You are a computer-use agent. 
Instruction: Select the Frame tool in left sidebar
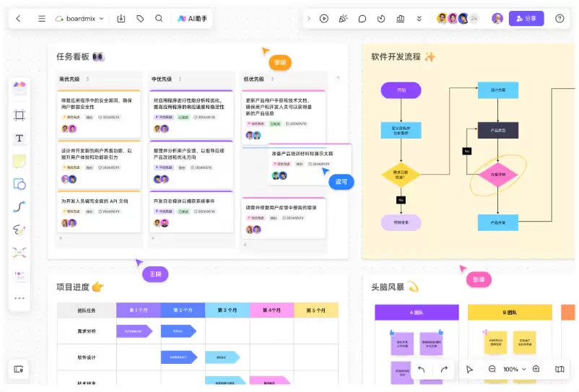(x=19, y=116)
